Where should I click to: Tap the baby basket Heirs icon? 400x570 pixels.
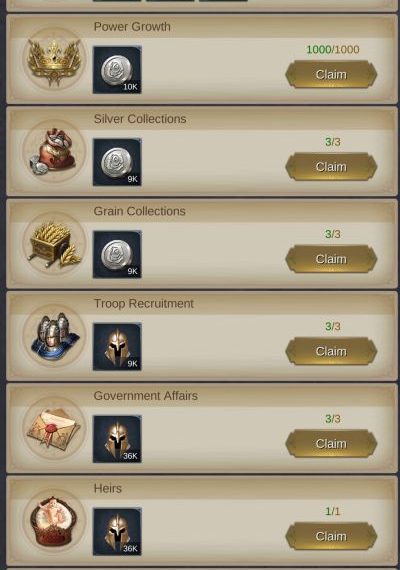54,521
